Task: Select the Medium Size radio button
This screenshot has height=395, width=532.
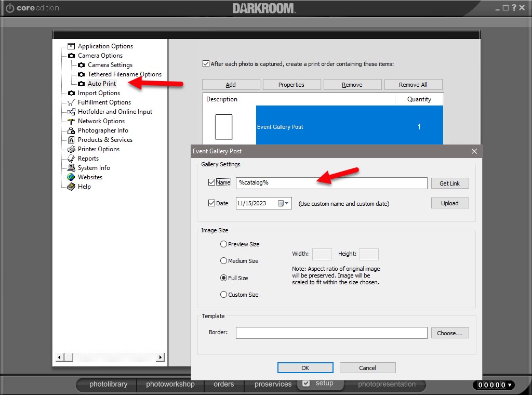Action: coord(223,260)
